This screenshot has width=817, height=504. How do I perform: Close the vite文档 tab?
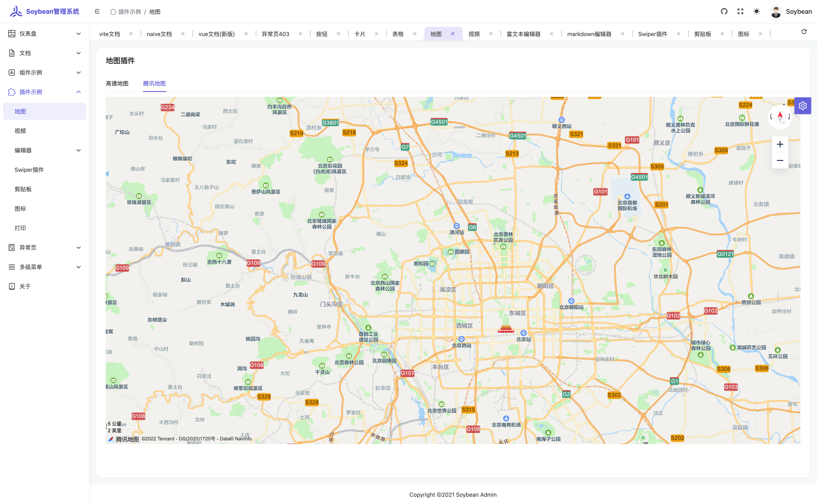point(131,34)
